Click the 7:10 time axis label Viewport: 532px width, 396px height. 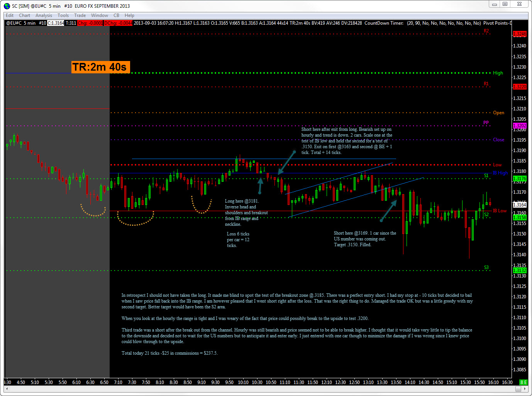coord(118,382)
